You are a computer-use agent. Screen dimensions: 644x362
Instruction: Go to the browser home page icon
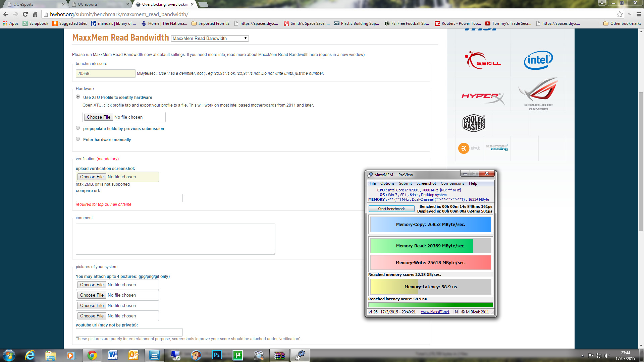pyautogui.click(x=35, y=14)
